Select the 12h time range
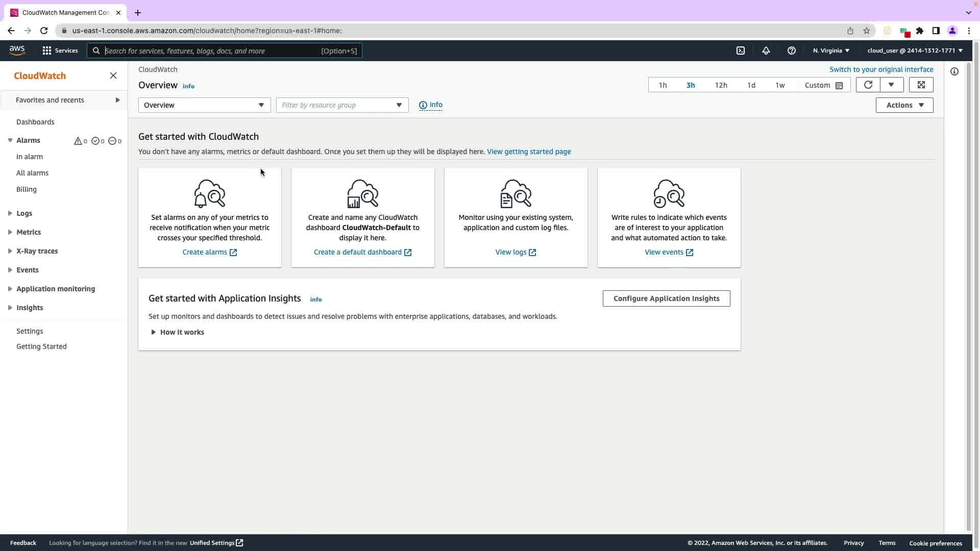 [721, 85]
